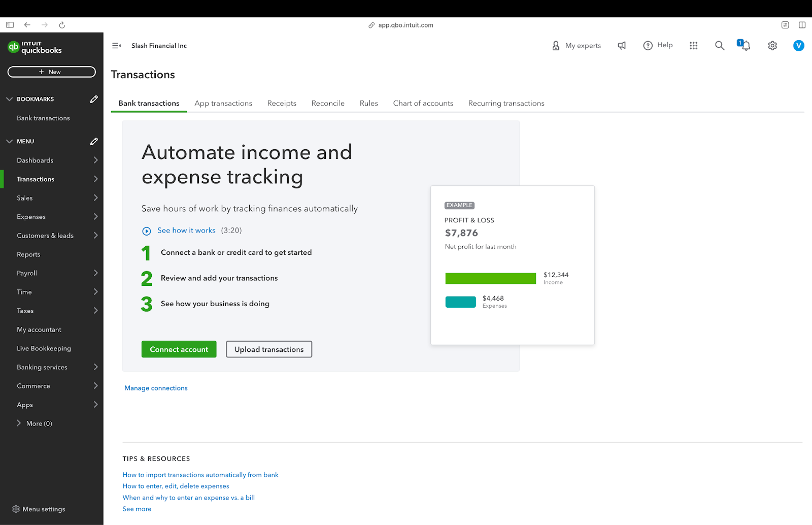This screenshot has height=525, width=812.
Task: Click the browser split view icon at top right
Action: tap(802, 25)
